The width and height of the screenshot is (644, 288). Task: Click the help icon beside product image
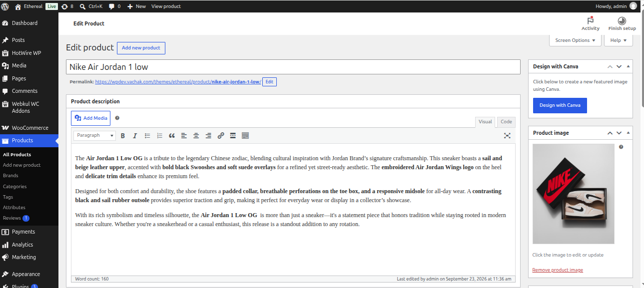621,147
